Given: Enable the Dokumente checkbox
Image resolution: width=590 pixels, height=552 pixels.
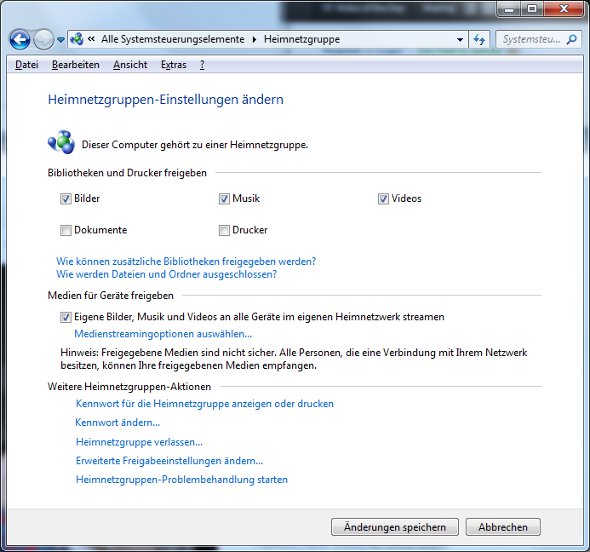Looking at the screenshot, I should [66, 230].
